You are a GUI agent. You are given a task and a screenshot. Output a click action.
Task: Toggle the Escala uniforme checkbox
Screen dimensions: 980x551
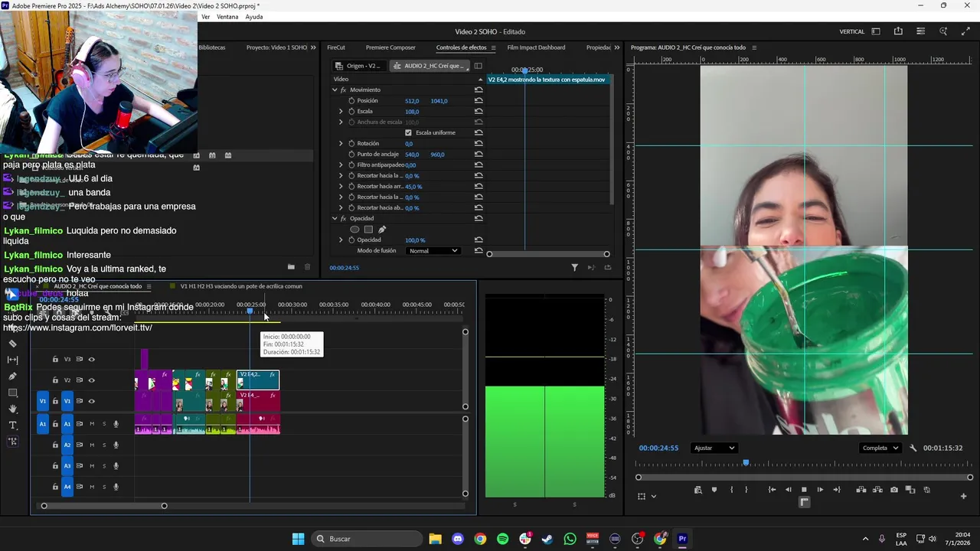click(408, 132)
